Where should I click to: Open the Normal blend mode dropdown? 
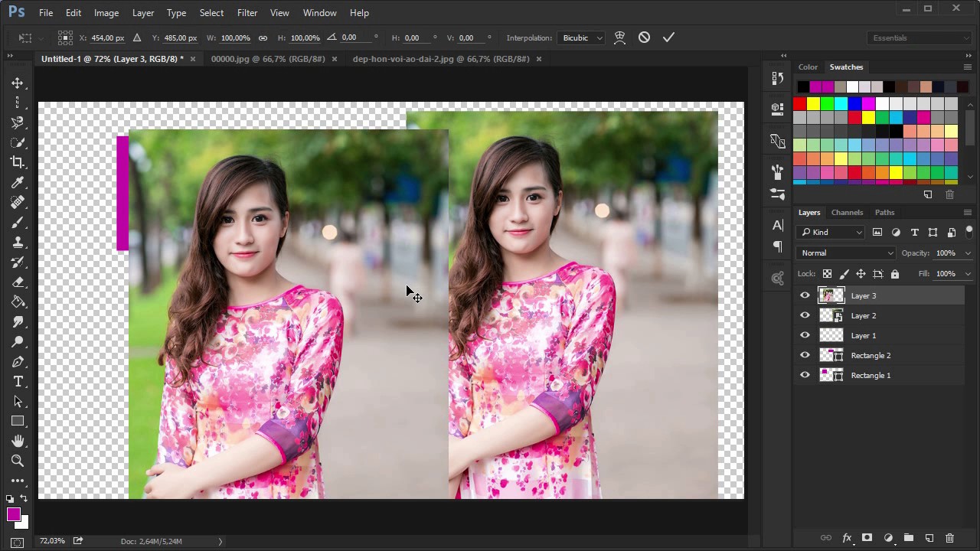[846, 253]
